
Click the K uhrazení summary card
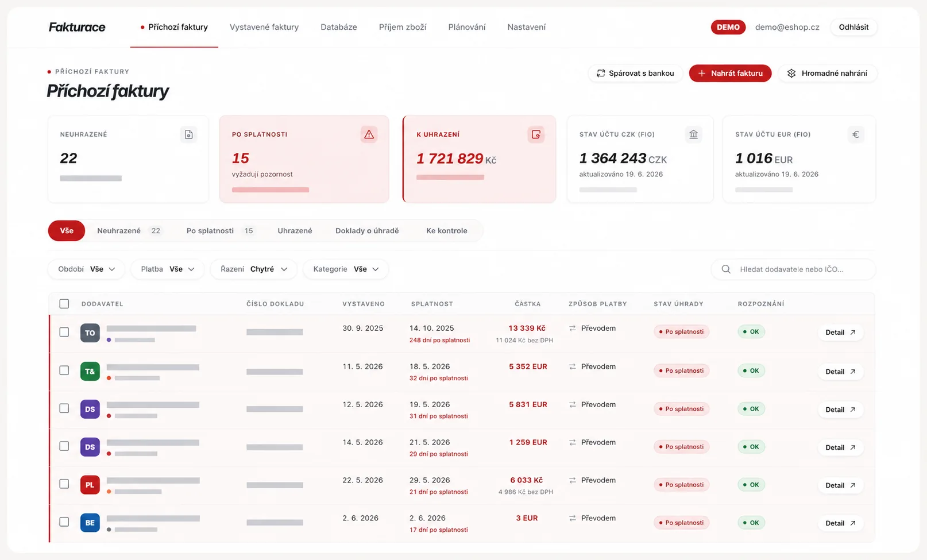(x=479, y=159)
